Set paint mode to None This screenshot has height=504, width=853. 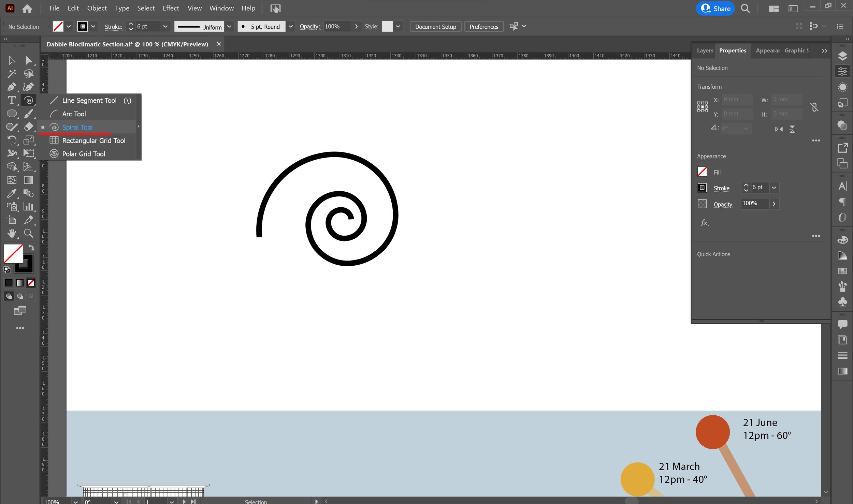pos(31,283)
